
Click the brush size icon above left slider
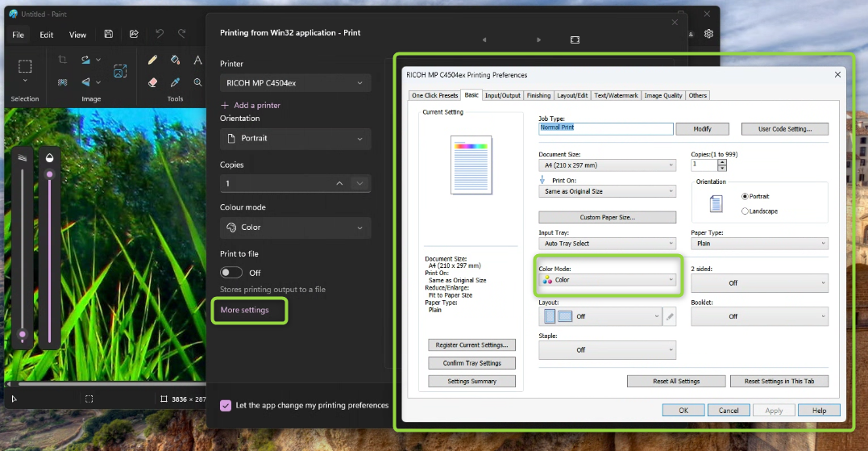point(22,158)
